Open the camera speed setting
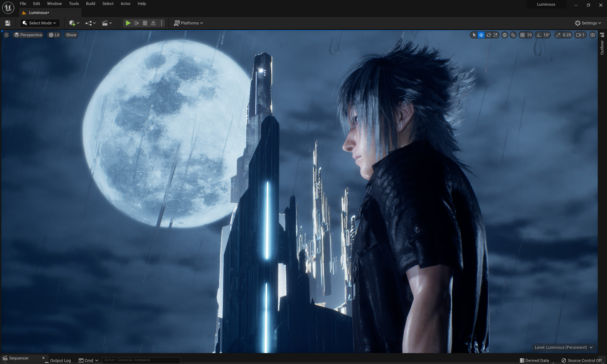Viewport: 607px width, 364px height. click(580, 35)
